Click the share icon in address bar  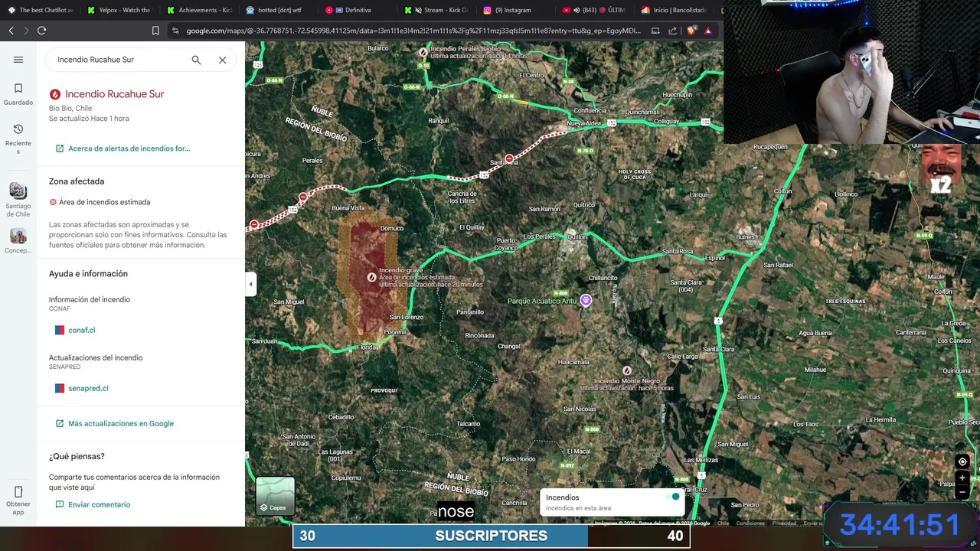pyautogui.click(x=672, y=31)
